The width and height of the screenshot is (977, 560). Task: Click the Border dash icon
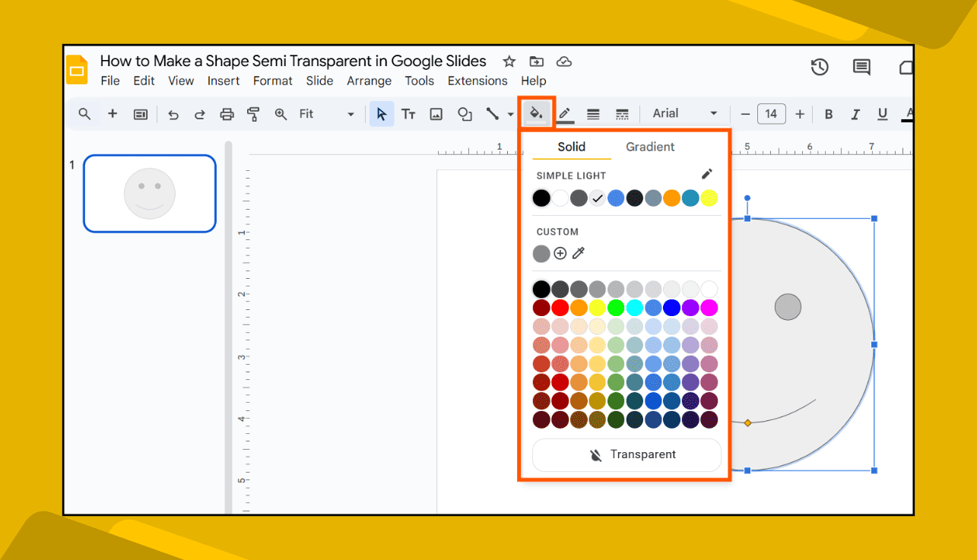(622, 113)
